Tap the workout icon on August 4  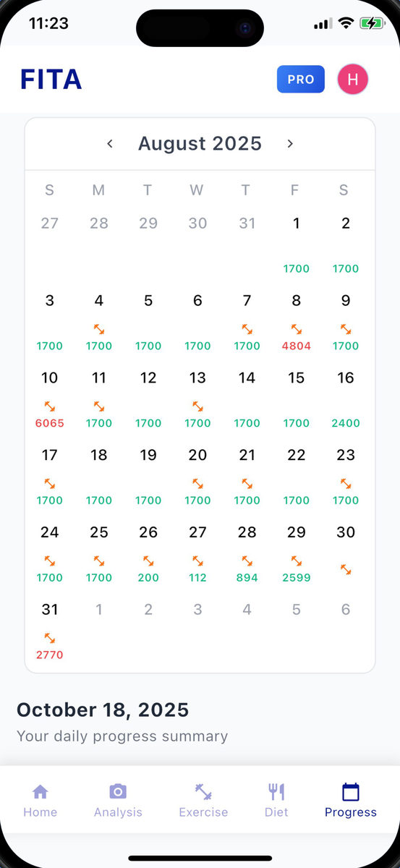pyautogui.click(x=99, y=329)
